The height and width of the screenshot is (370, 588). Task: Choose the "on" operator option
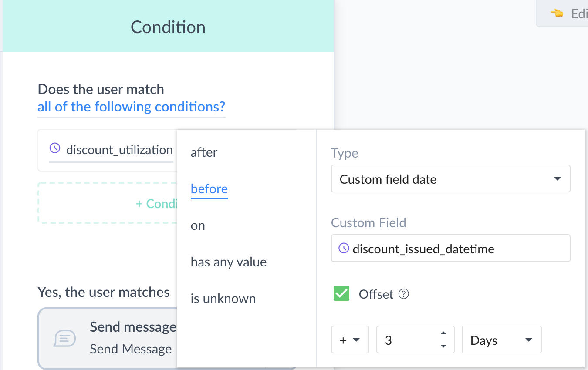pos(198,225)
